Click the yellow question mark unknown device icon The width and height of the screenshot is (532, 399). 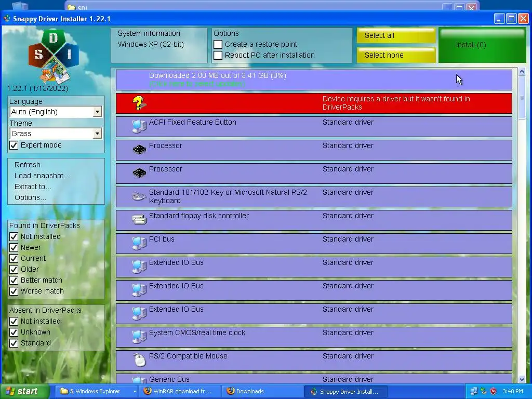[139, 103]
